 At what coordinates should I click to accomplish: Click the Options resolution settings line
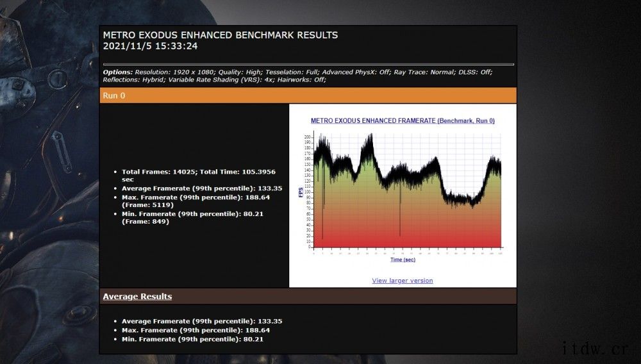(x=297, y=72)
